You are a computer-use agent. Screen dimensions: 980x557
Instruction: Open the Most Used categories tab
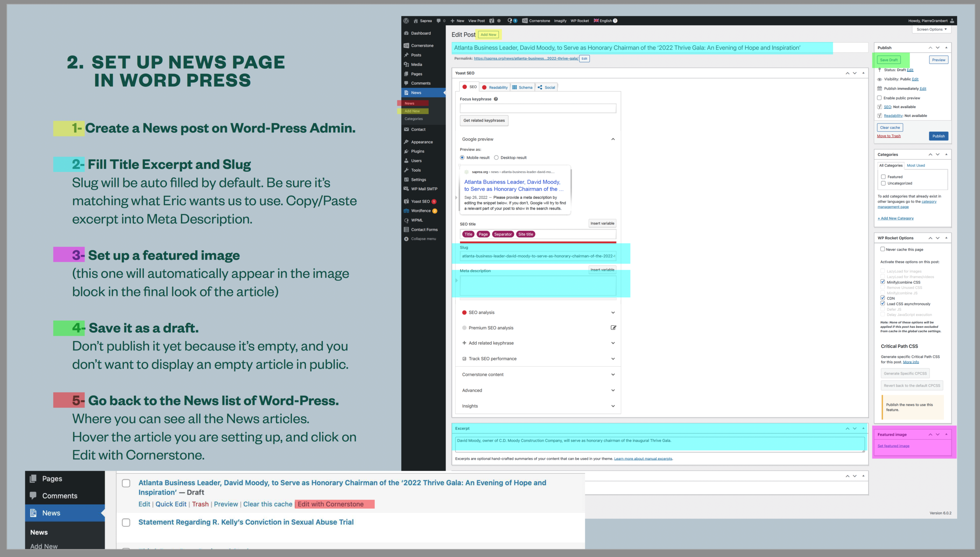(916, 165)
